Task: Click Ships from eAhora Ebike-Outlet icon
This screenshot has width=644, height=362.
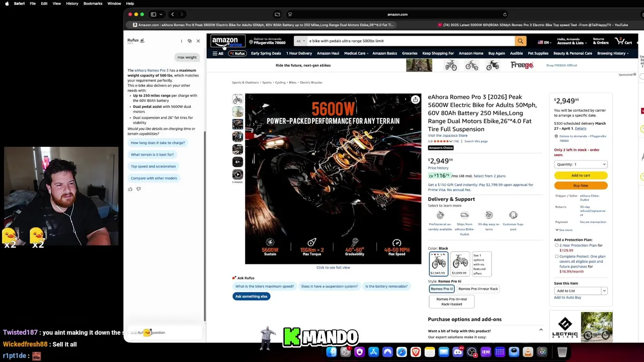Action: click(x=464, y=215)
